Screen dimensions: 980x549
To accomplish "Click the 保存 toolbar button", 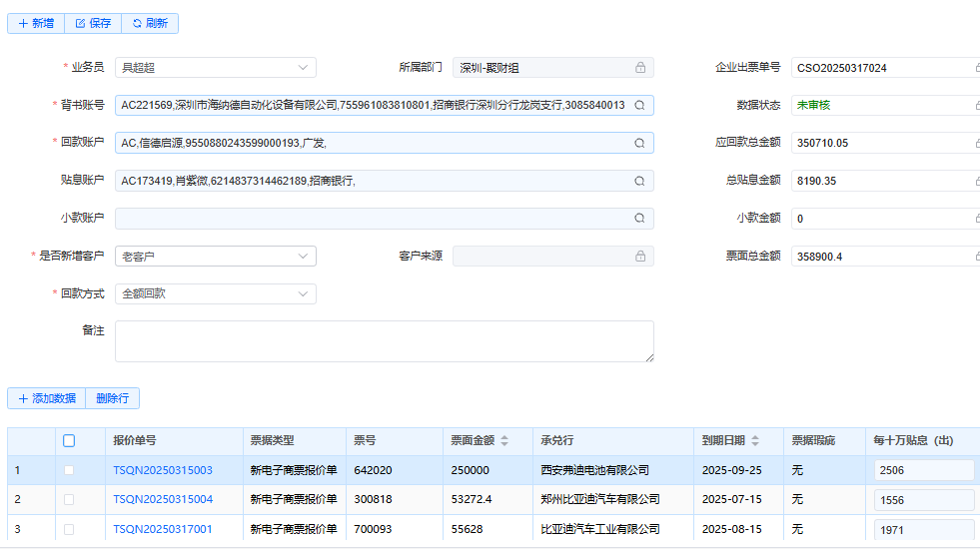I will point(92,23).
